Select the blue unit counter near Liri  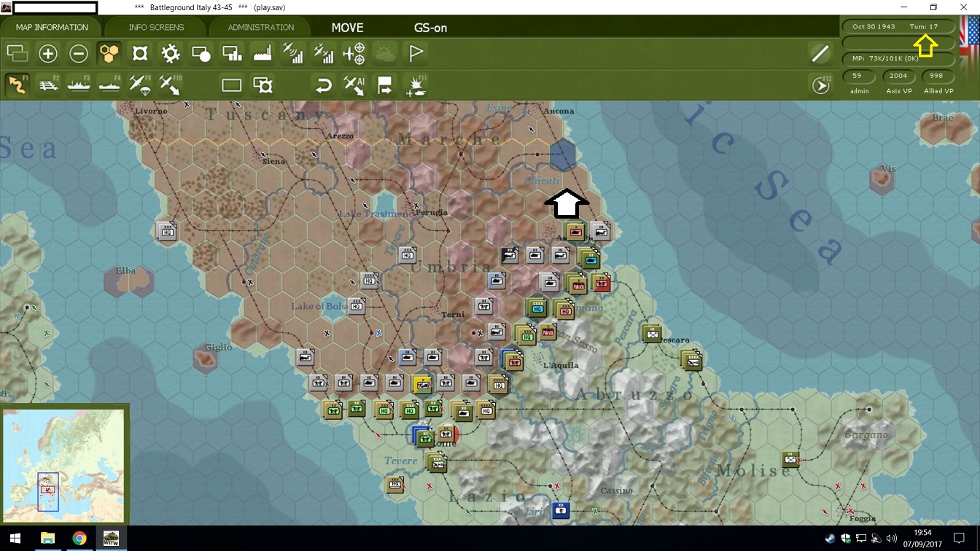point(561,509)
